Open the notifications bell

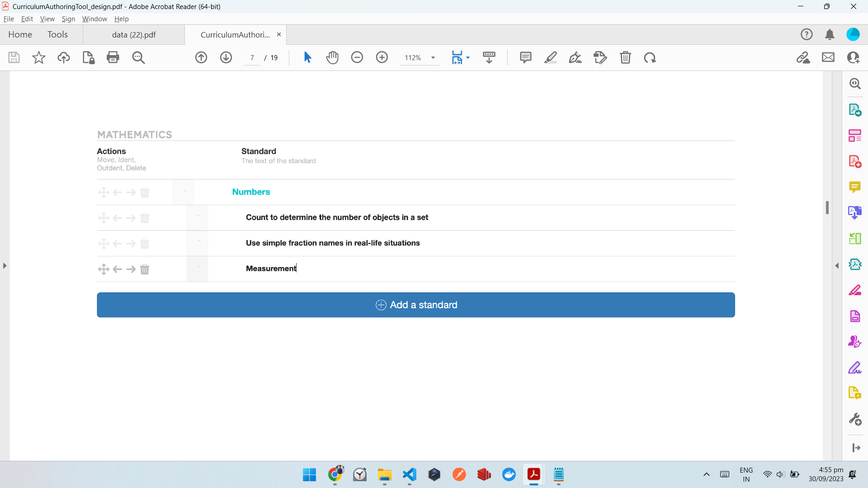coord(830,34)
